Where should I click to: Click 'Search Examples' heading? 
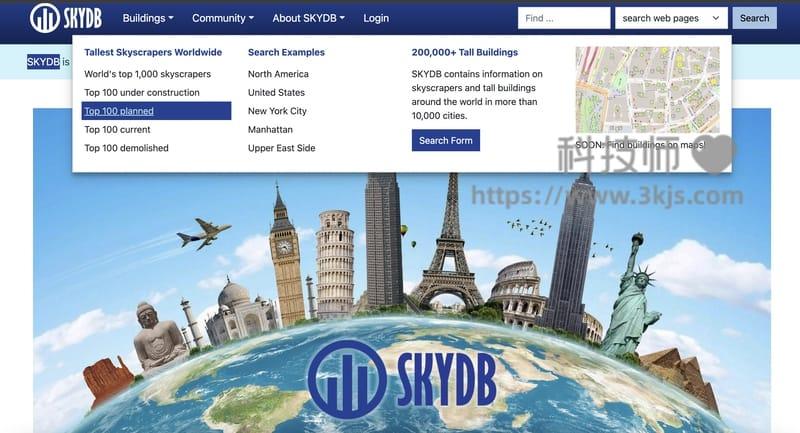(286, 52)
